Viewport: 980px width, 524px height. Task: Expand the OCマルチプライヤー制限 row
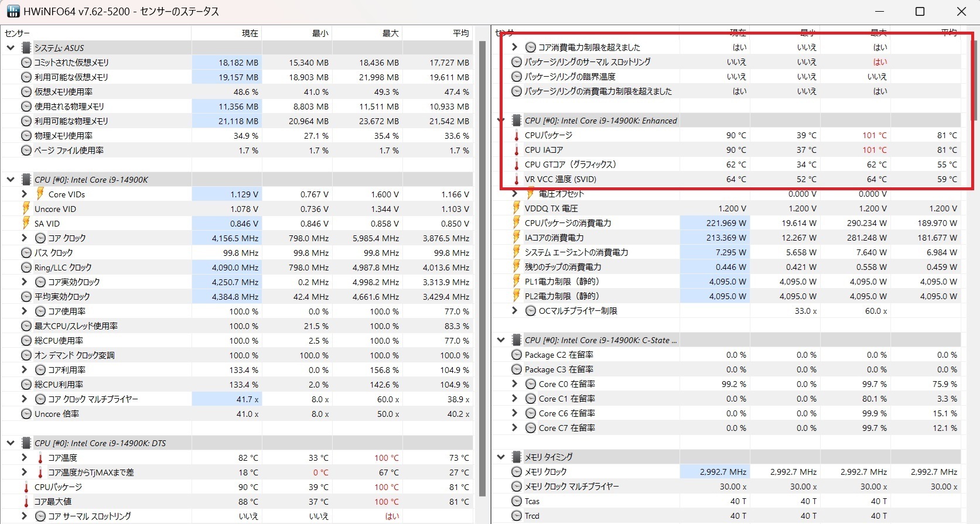[x=514, y=310]
